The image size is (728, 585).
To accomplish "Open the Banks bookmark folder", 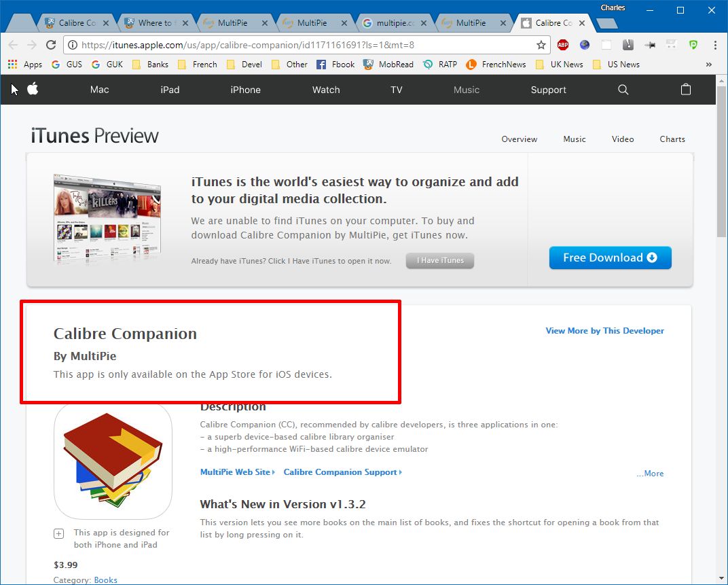I will 150,65.
